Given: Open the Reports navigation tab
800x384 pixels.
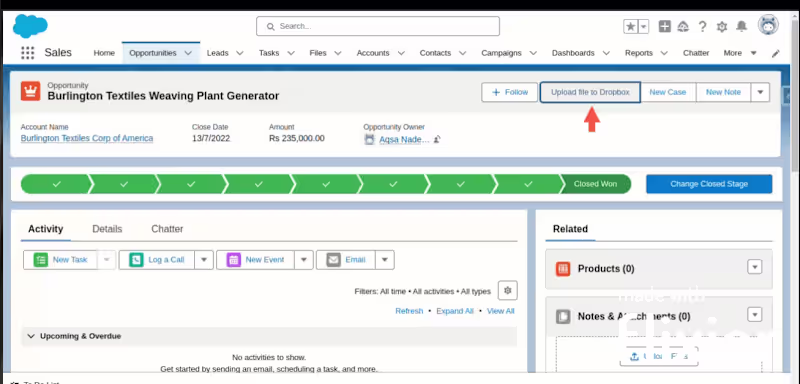Looking at the screenshot, I should click(639, 53).
